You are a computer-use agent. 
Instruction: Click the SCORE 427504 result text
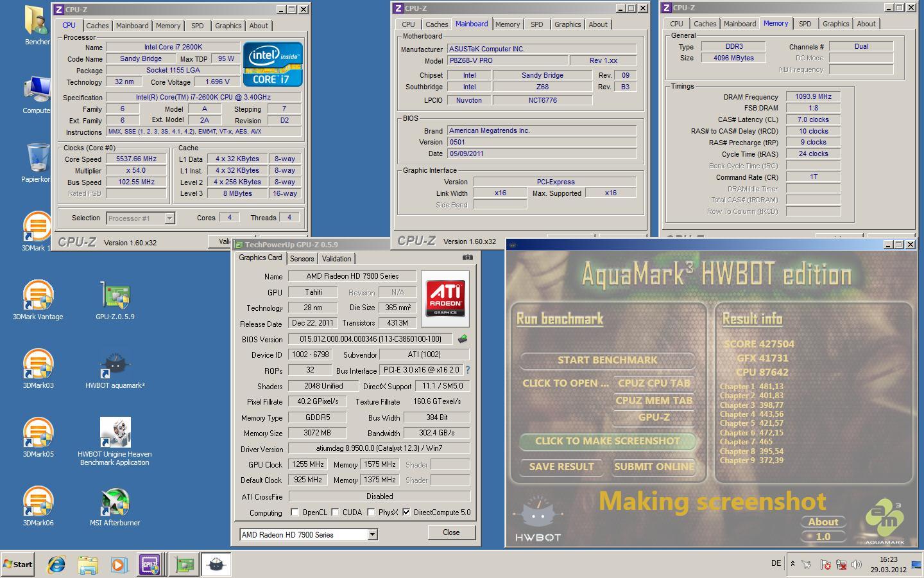[x=759, y=344]
